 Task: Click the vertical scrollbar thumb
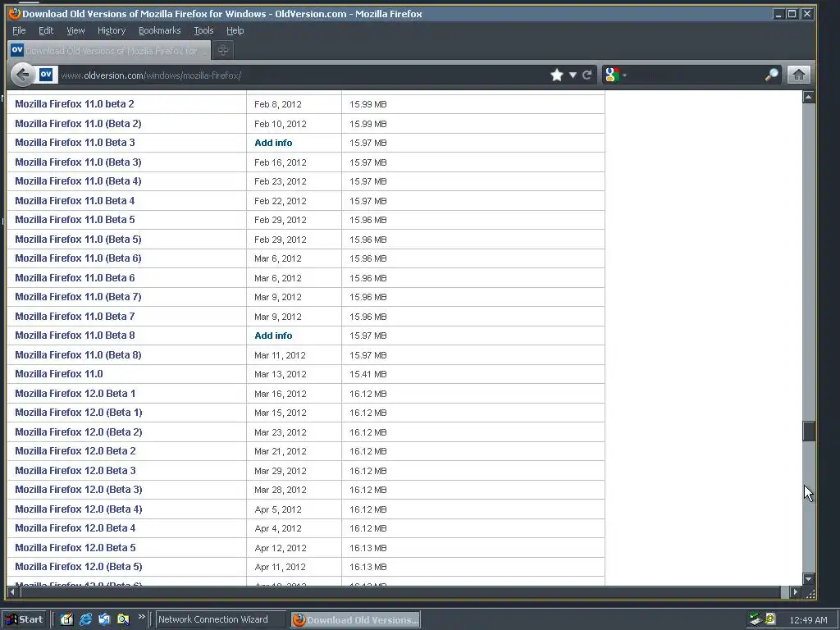point(809,431)
